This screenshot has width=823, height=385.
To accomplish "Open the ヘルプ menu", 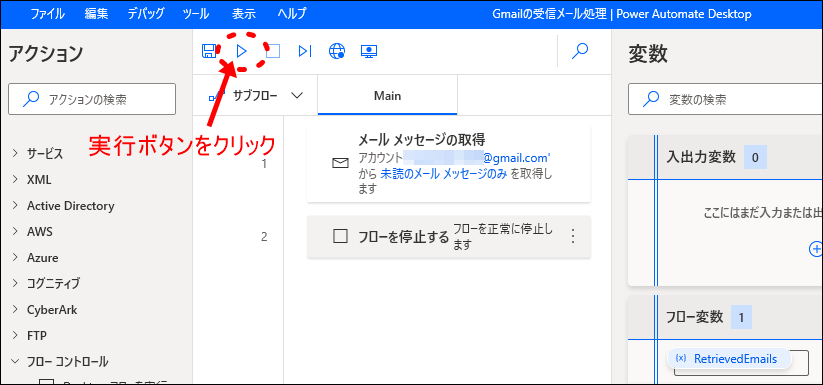I will click(x=292, y=14).
